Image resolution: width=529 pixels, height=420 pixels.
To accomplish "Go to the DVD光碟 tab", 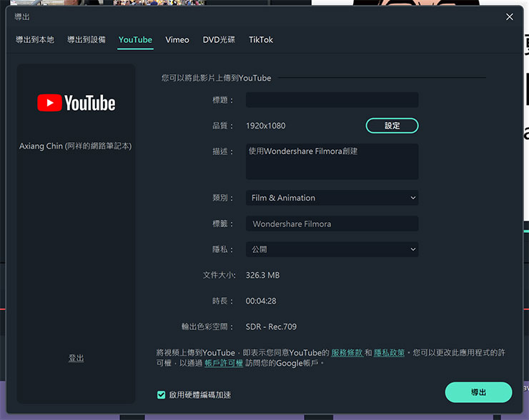I will coord(219,40).
